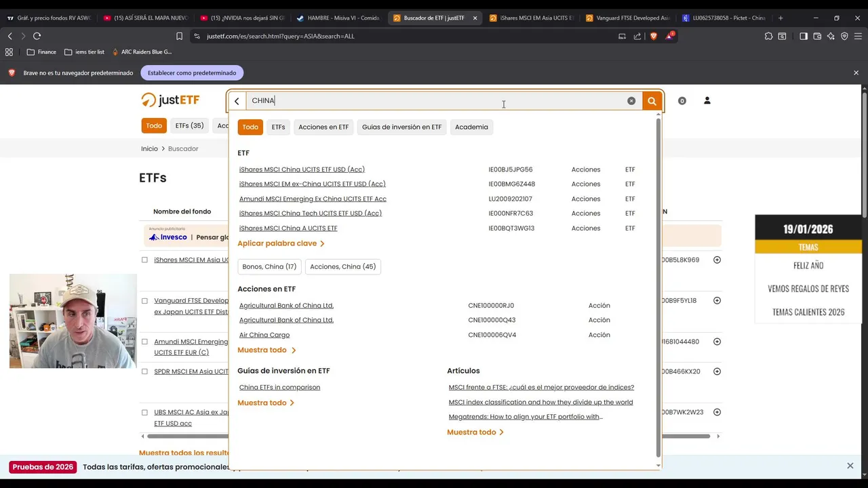
Task: Check the box for Vanguard FTSE Developed row
Action: click(x=144, y=300)
